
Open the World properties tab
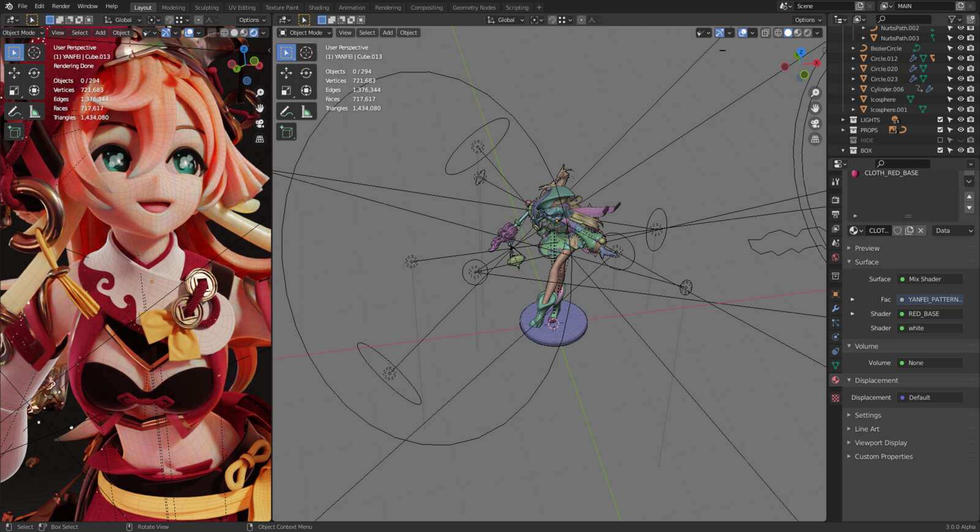[835, 257]
